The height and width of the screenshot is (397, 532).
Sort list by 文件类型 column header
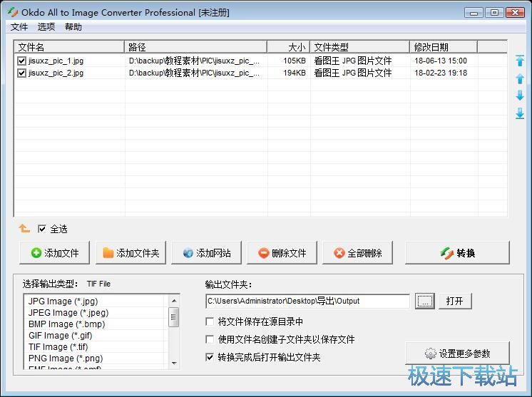[360, 47]
